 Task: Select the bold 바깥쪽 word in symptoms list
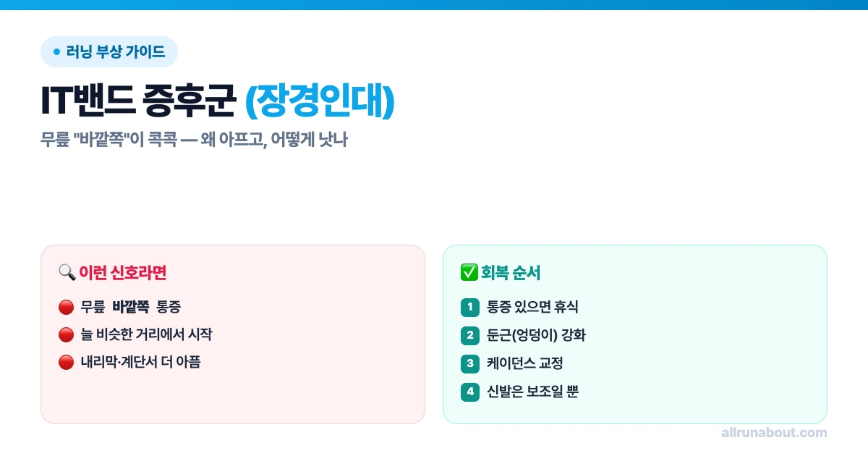tap(130, 307)
